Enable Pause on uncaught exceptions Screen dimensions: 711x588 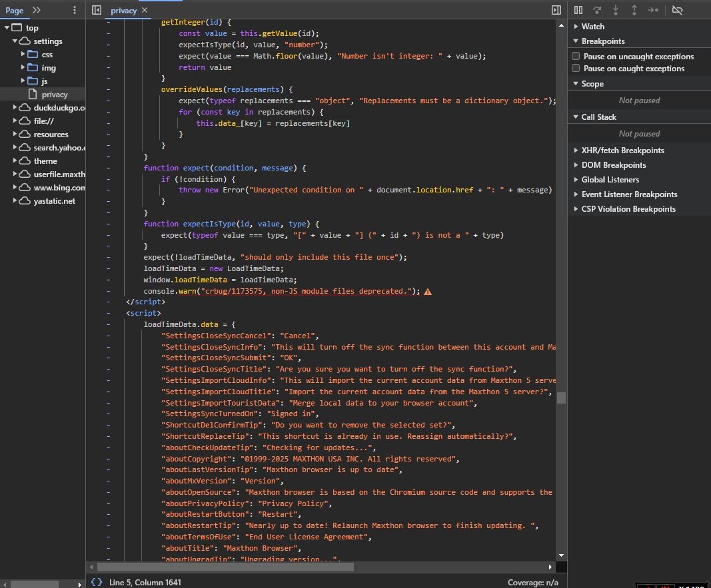(576, 56)
